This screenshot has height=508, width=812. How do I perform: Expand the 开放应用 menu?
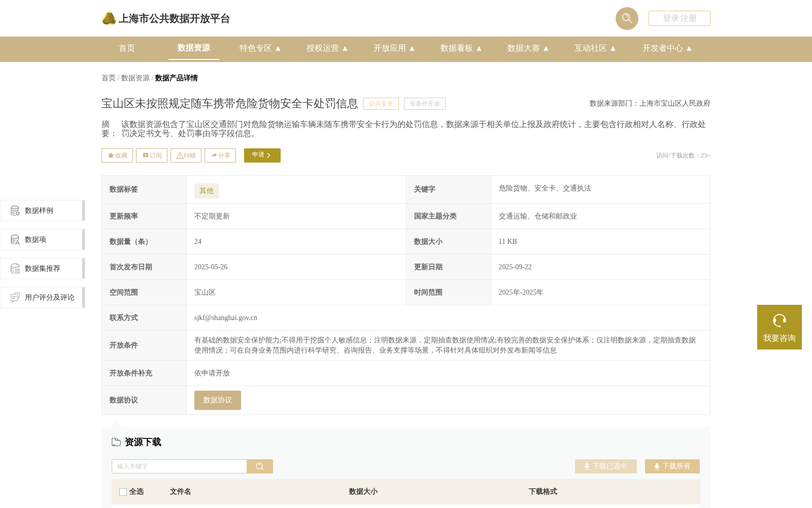(x=394, y=48)
